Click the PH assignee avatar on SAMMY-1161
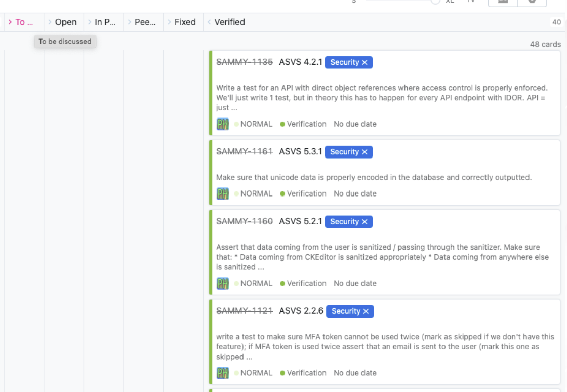Screen dimensions: 567x392 (222, 193)
